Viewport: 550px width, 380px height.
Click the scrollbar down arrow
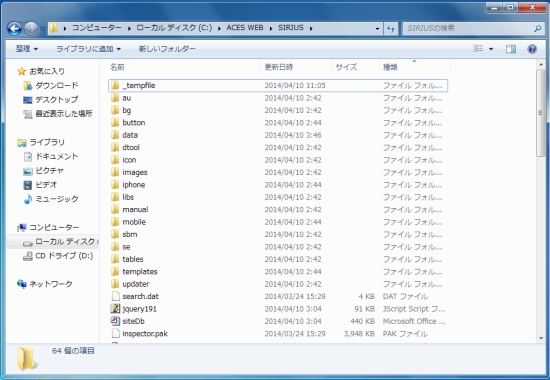click(x=540, y=338)
